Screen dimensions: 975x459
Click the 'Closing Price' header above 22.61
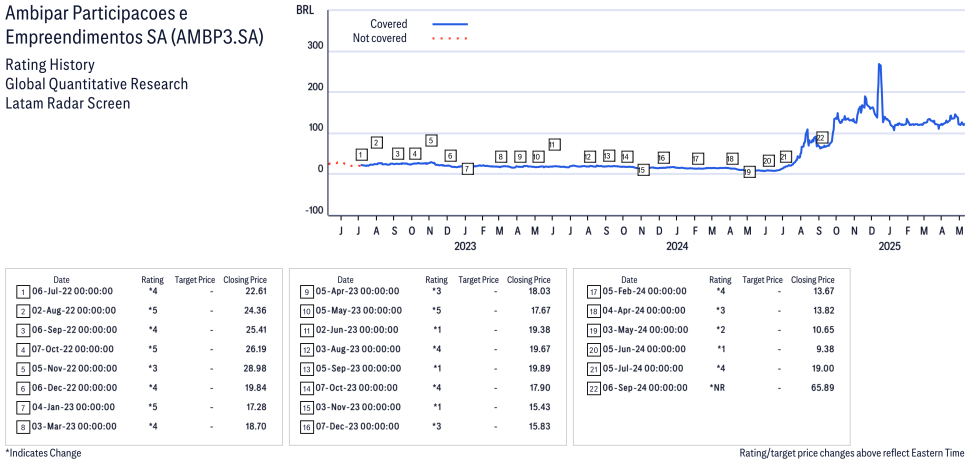(245, 280)
